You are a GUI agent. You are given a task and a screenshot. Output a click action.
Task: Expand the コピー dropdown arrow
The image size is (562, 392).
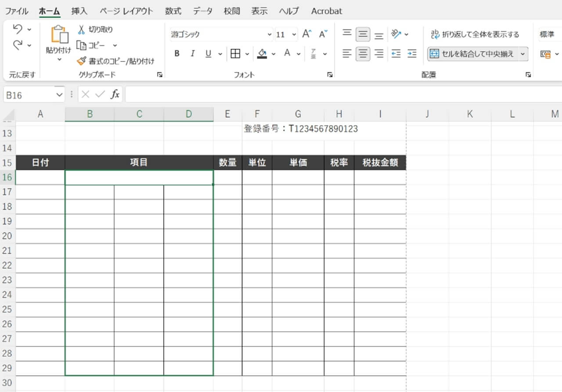pos(115,45)
